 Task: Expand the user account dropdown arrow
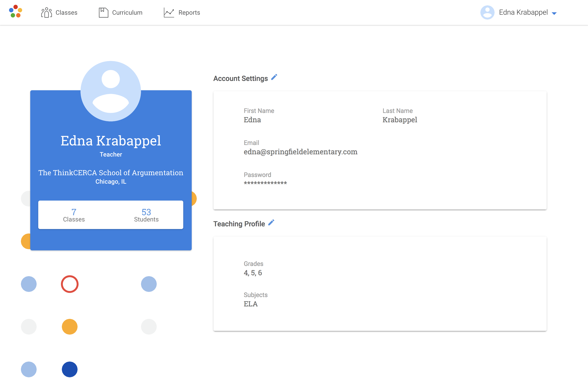(554, 13)
